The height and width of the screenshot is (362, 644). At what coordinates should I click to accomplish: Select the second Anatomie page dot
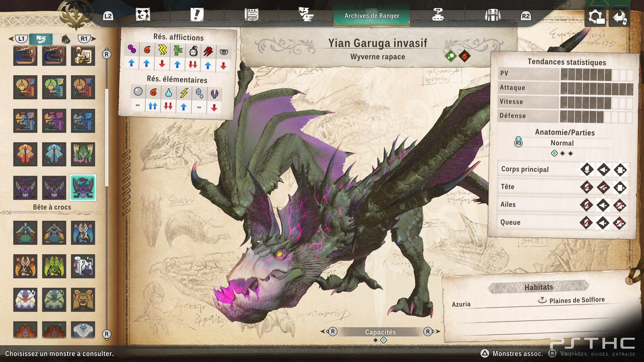pos(562,153)
